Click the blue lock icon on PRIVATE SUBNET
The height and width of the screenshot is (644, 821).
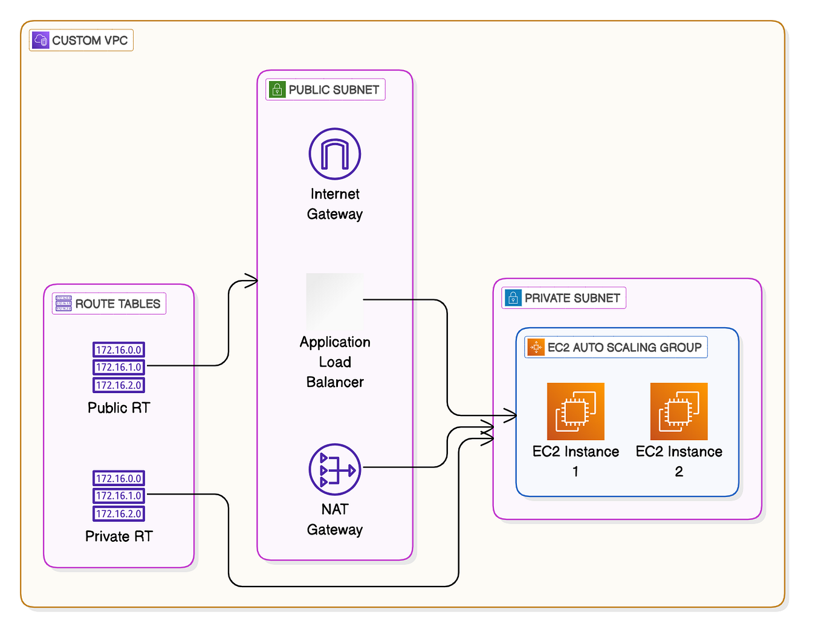(x=512, y=298)
